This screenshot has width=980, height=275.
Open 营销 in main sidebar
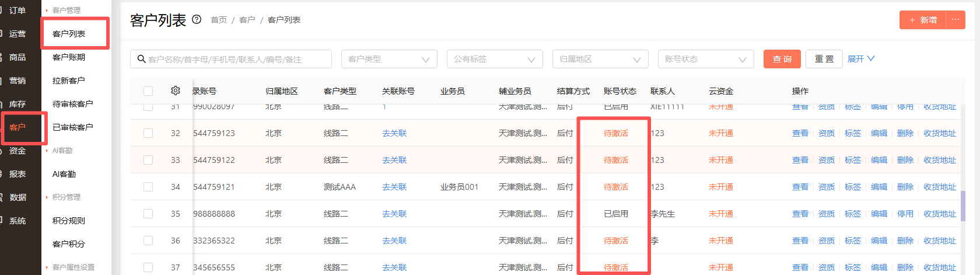coord(17,81)
